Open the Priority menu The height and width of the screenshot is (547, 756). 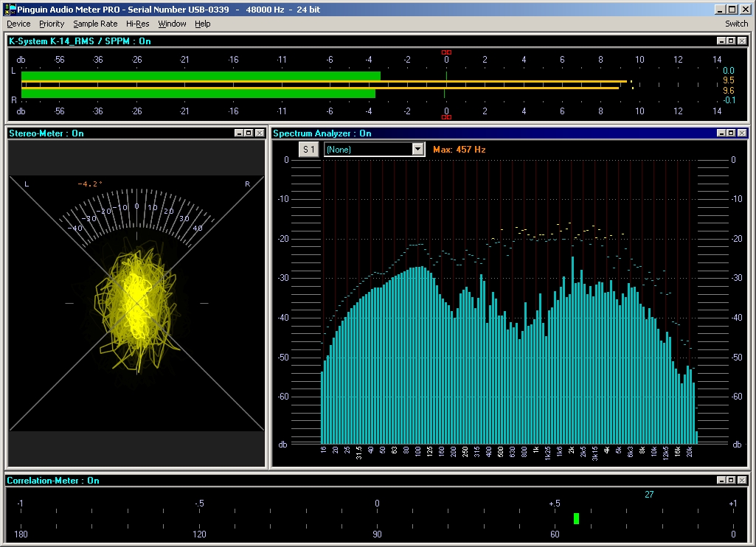click(52, 24)
